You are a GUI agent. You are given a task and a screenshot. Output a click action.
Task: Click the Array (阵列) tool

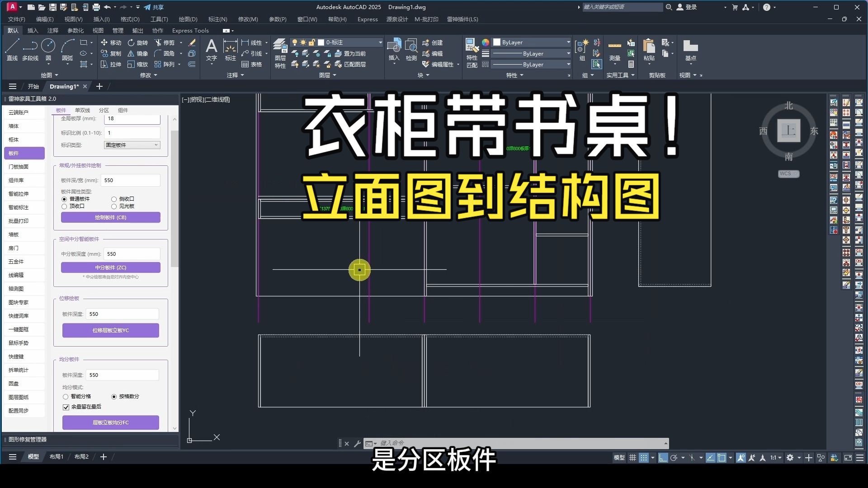(x=165, y=64)
